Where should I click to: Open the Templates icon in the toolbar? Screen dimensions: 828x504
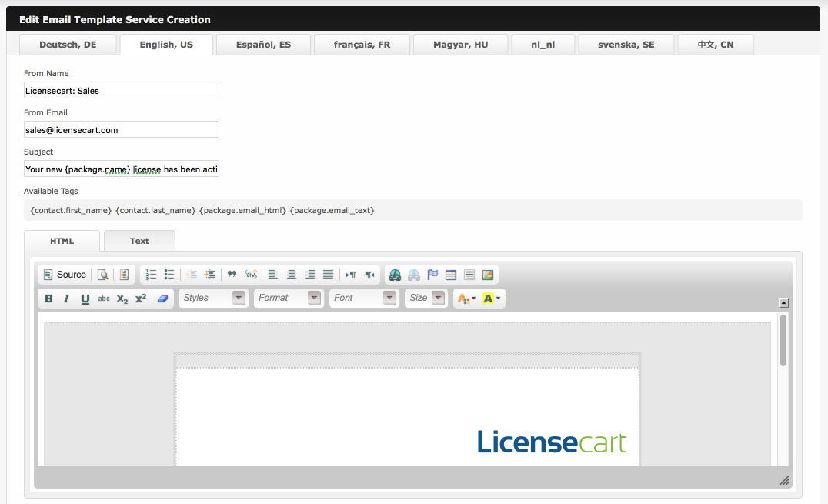pos(124,275)
